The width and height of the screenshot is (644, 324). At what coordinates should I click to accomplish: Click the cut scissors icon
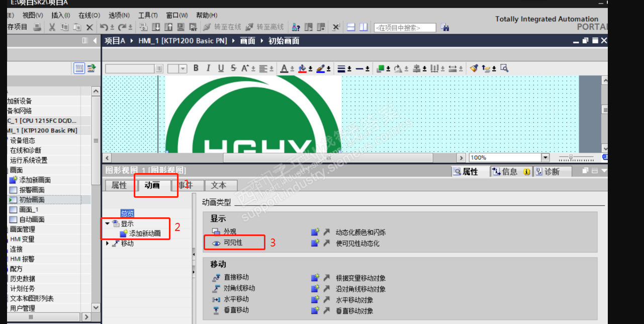(52, 27)
